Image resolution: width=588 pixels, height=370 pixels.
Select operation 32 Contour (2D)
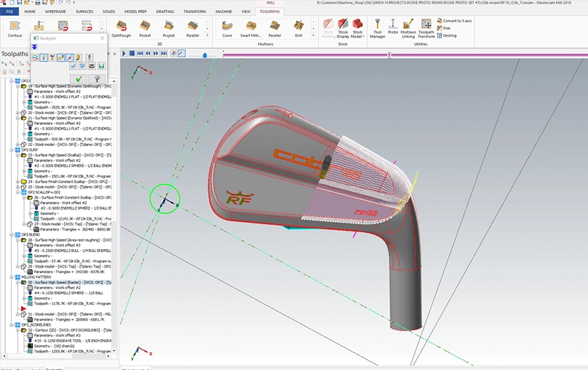pyautogui.click(x=70, y=330)
